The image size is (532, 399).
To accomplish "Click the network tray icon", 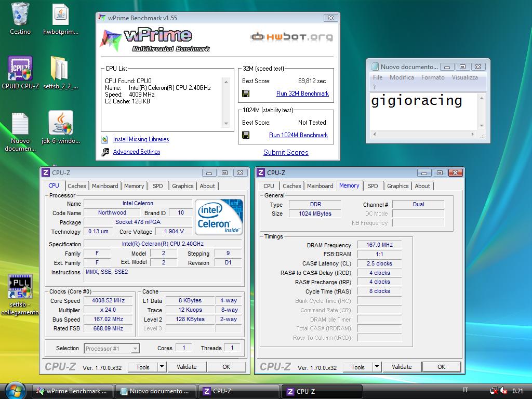I will click(x=494, y=391).
